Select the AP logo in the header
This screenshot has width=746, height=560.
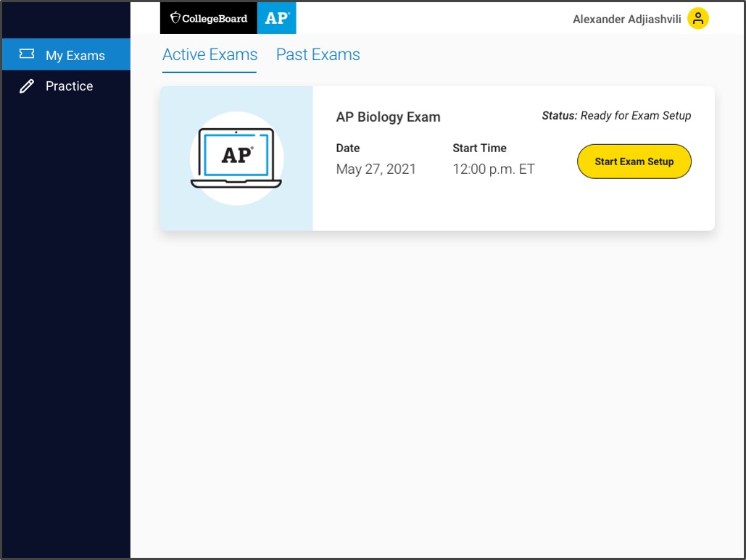[276, 18]
